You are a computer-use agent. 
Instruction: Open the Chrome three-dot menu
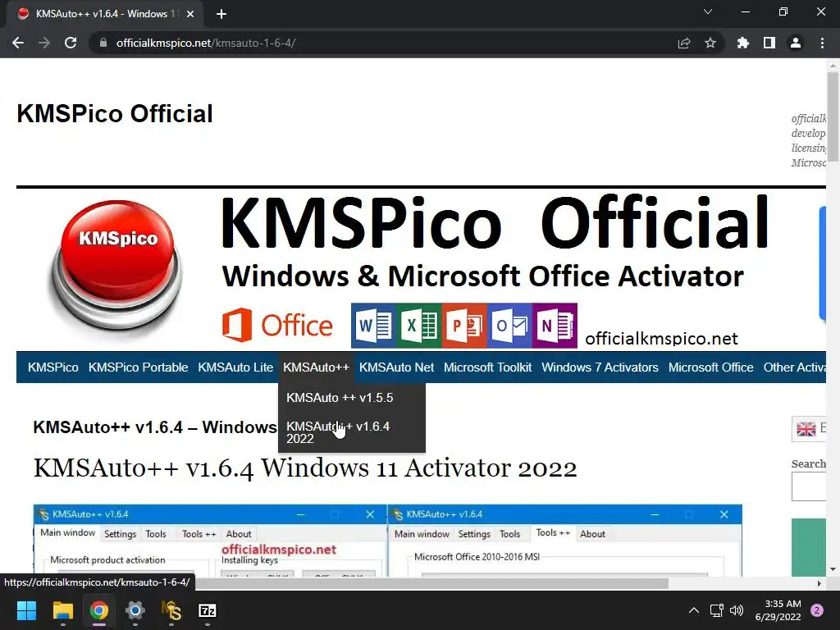pos(822,43)
